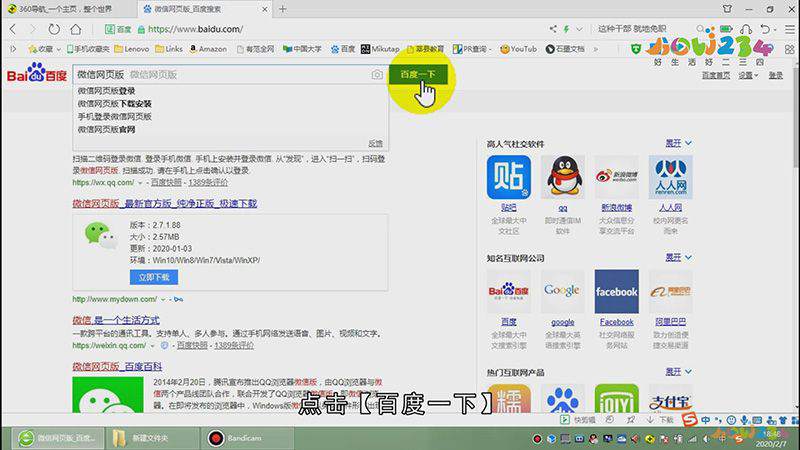The image size is (800, 450).
Task: Click the Baidu logo
Action: 37,74
